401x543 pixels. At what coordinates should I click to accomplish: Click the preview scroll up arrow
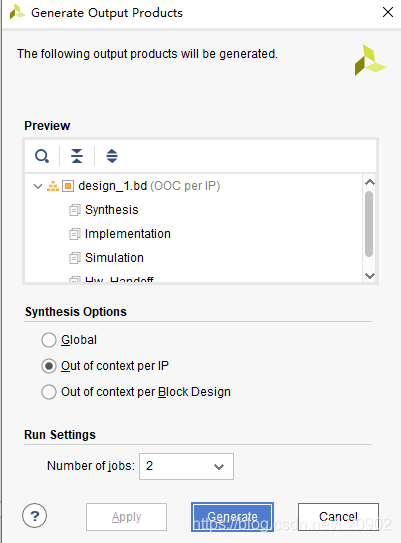[370, 182]
